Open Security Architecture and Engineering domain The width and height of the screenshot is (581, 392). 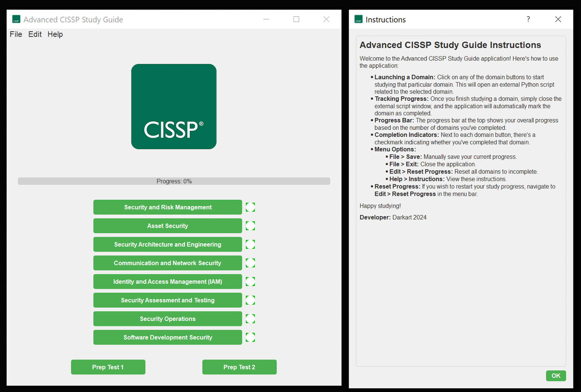(168, 244)
